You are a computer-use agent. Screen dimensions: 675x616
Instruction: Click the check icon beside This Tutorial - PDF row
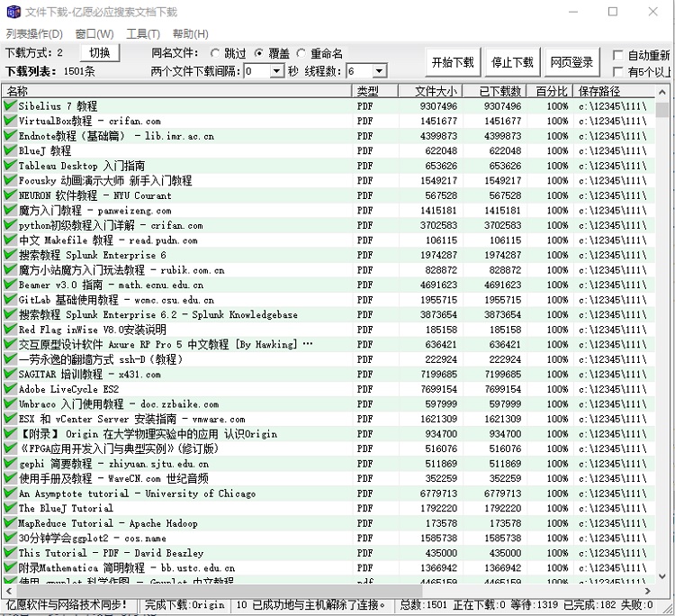click(x=10, y=552)
